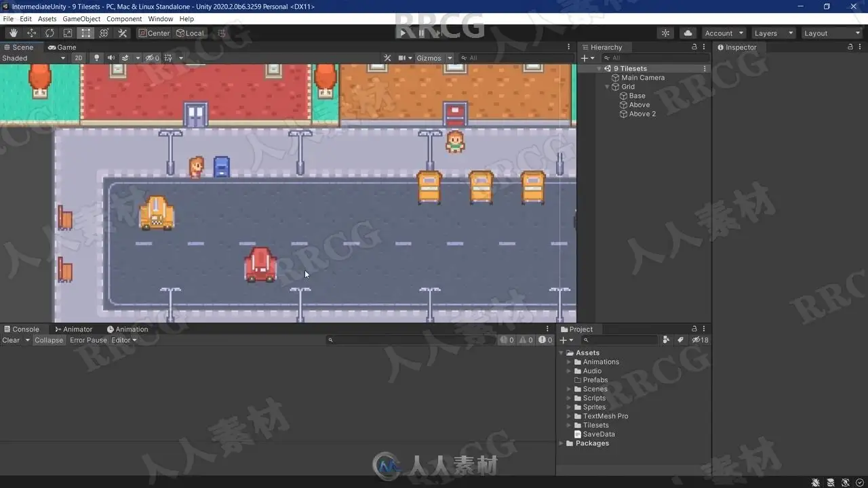
Task: Open the Cloud services icon
Action: click(688, 33)
